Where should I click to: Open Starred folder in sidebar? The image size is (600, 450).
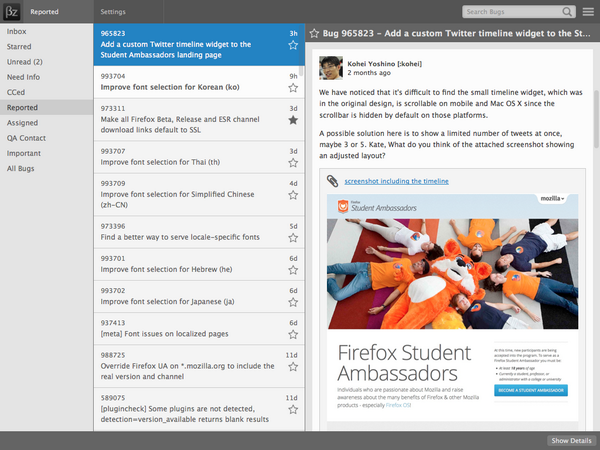click(46, 47)
